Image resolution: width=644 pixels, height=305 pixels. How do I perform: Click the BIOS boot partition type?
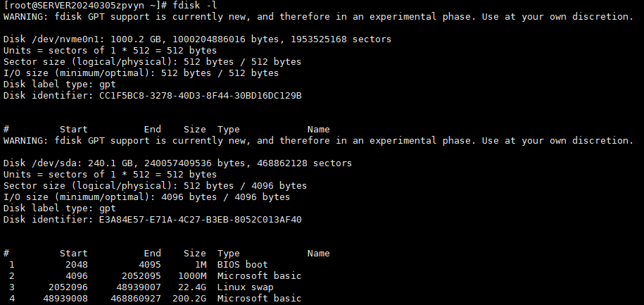pyautogui.click(x=242, y=265)
